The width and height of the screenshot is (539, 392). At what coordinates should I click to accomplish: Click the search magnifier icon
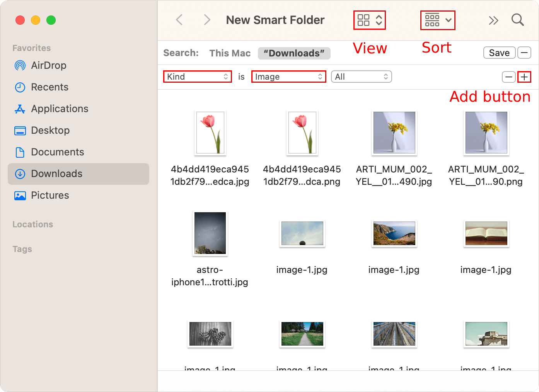(x=517, y=20)
